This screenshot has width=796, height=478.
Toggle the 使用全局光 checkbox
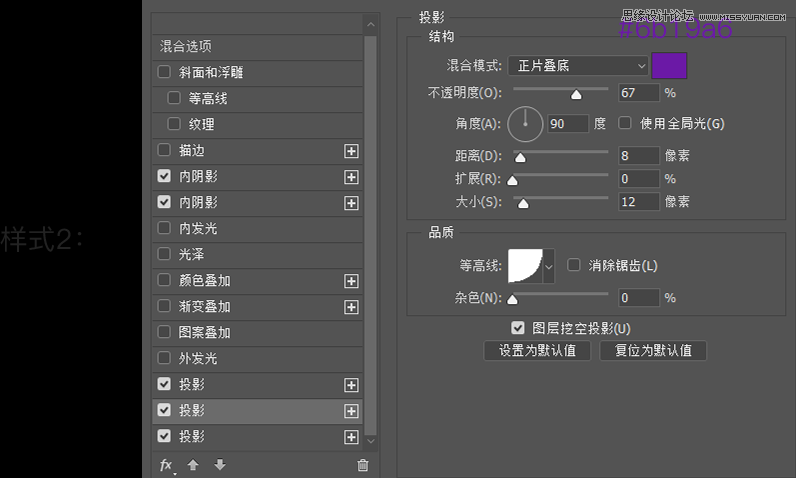[625, 123]
